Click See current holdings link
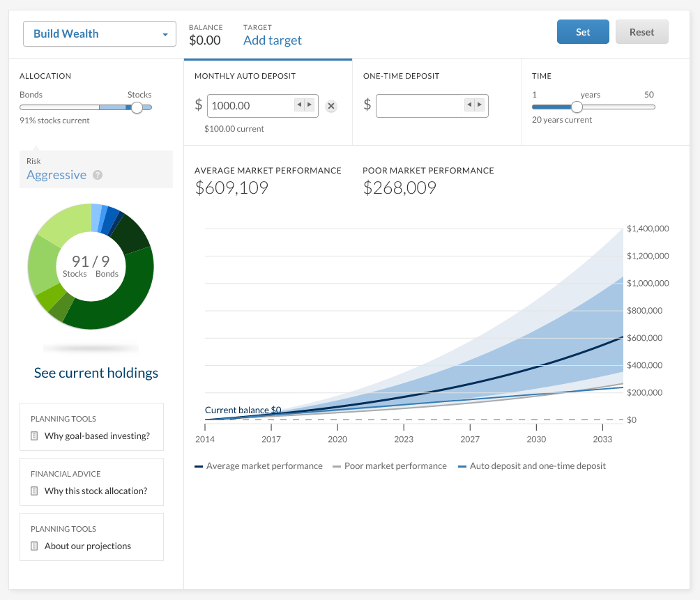The image size is (700, 600). (x=96, y=373)
